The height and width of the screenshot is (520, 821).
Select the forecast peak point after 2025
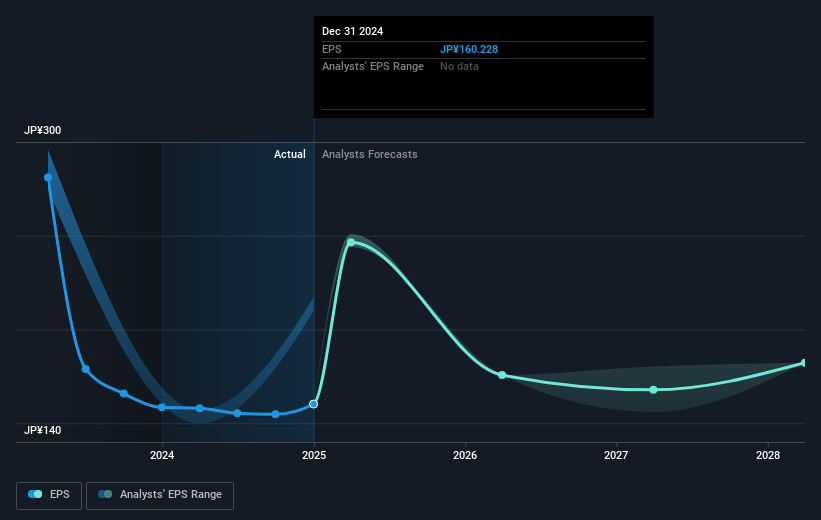coord(351,242)
